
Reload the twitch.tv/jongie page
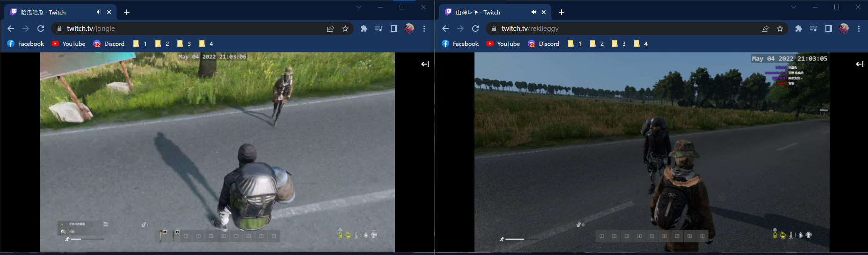pyautogui.click(x=41, y=29)
